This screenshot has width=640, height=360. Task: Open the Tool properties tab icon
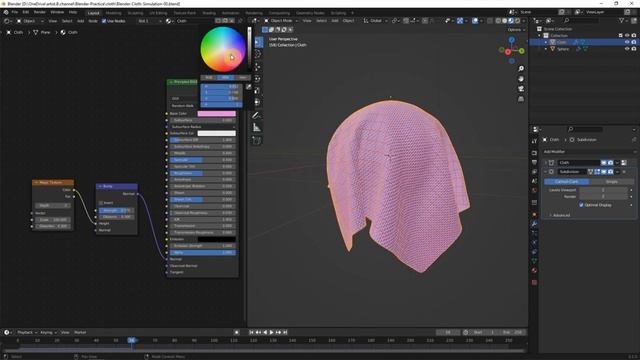click(x=534, y=141)
